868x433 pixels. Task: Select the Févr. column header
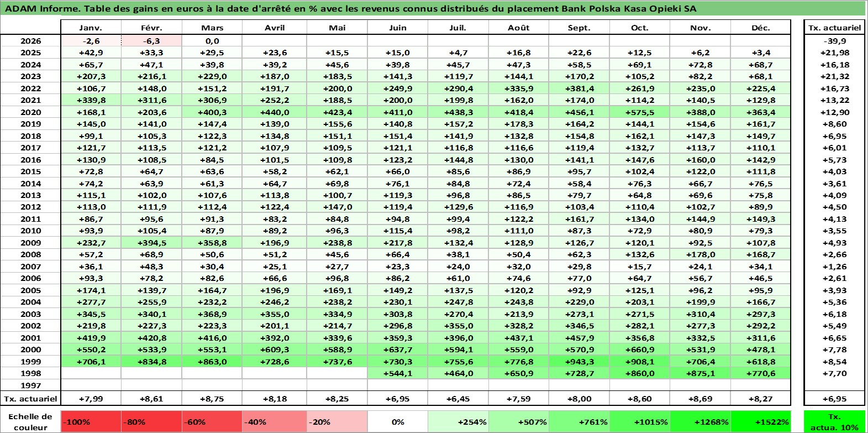pyautogui.click(x=151, y=28)
